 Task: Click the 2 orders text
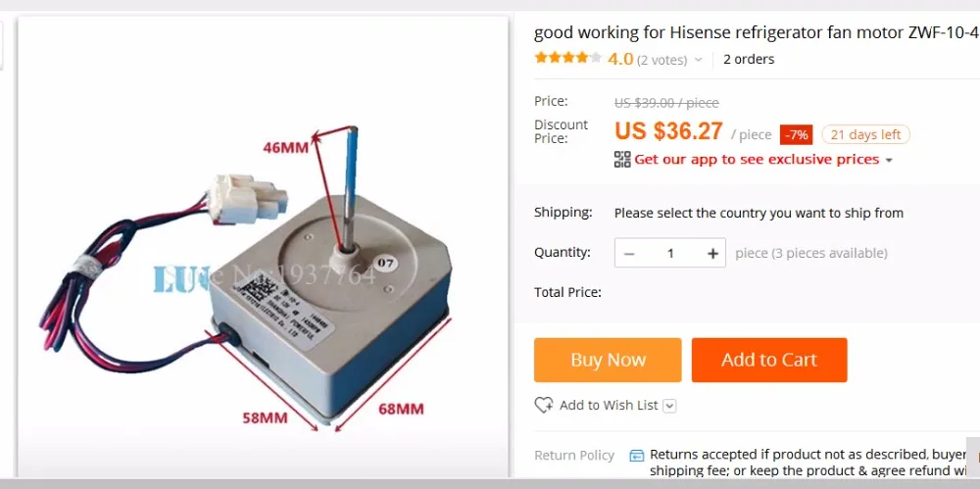tap(749, 60)
